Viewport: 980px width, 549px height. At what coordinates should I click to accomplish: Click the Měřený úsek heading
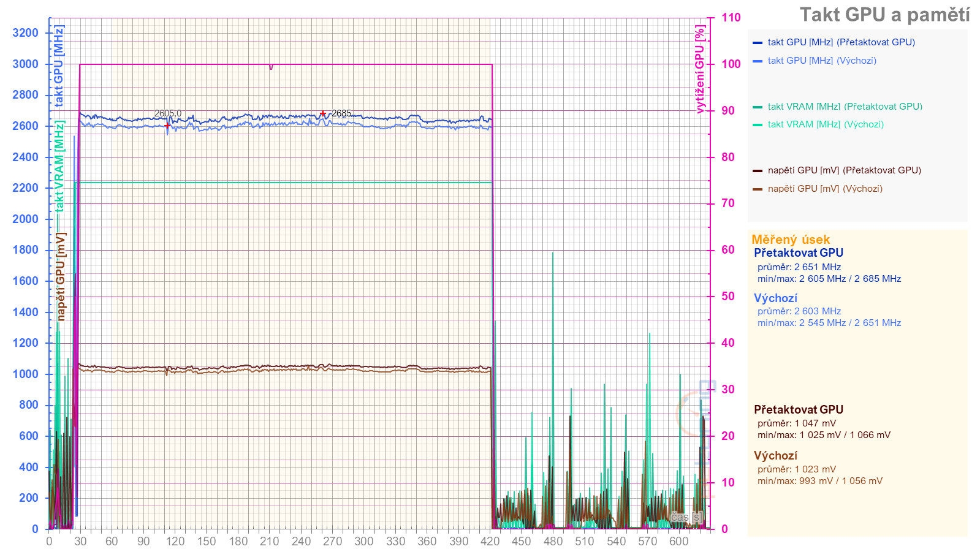[791, 240]
